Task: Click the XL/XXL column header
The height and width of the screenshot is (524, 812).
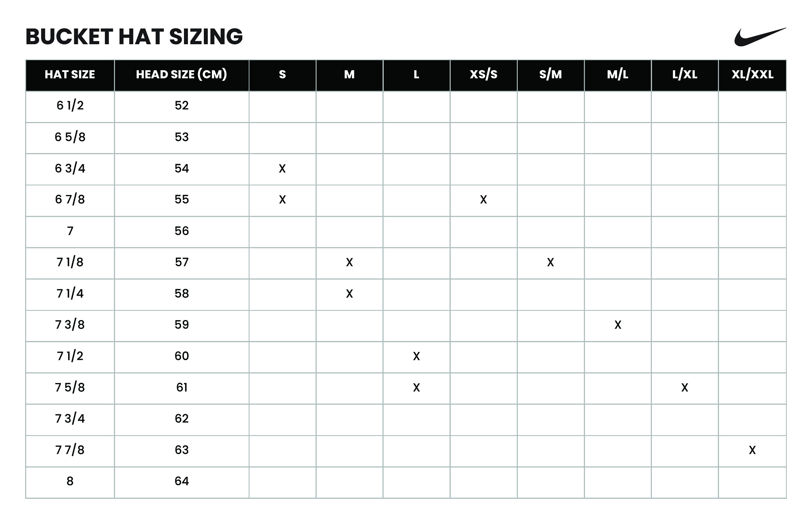Action: 752,75
